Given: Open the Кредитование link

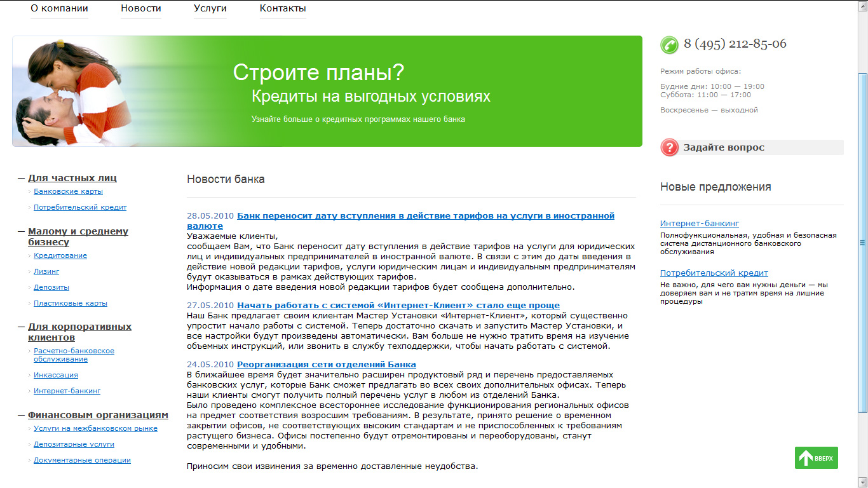Looking at the screenshot, I should click(x=60, y=255).
